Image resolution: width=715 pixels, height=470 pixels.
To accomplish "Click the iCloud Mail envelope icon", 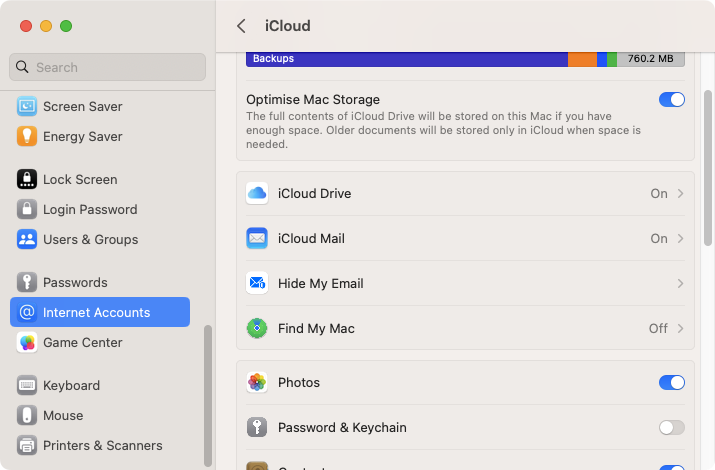I will 257,238.
